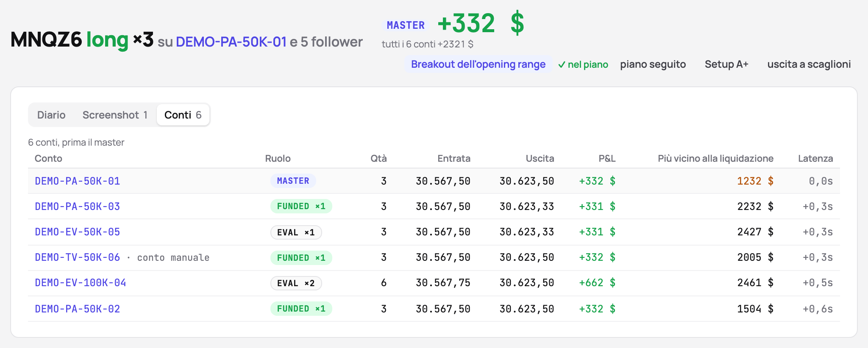This screenshot has width=868, height=348.
Task: Click the Qtà column header
Action: [378, 158]
